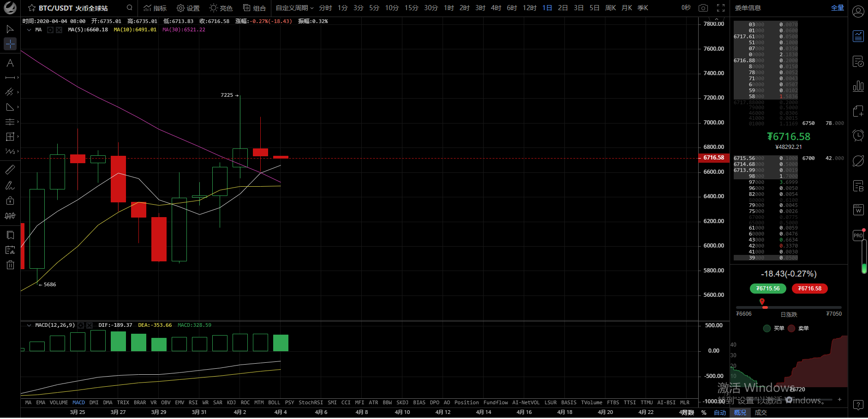Viewport: 868px width, 419px height.
Task: Delete drawings with the trash icon
Action: [x=10, y=265]
